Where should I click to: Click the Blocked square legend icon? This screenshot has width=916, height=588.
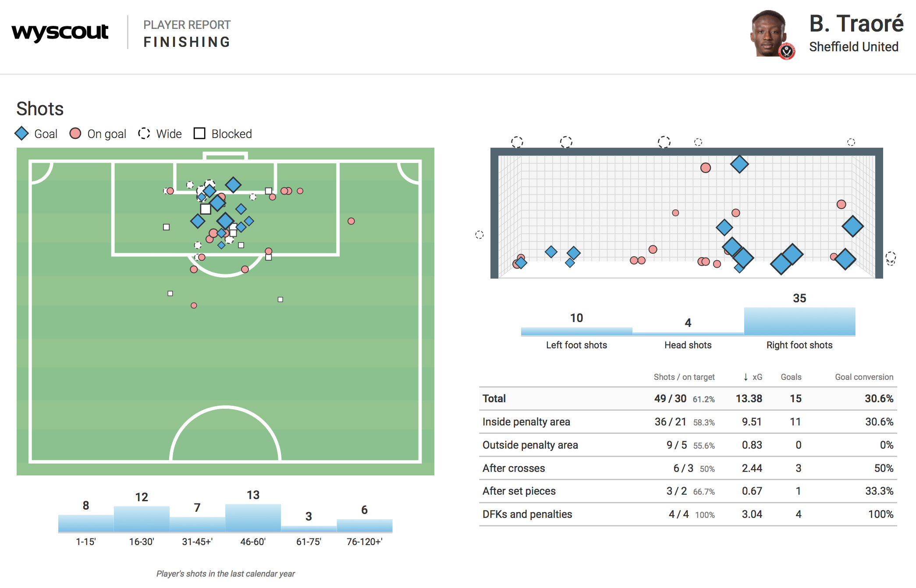[199, 134]
